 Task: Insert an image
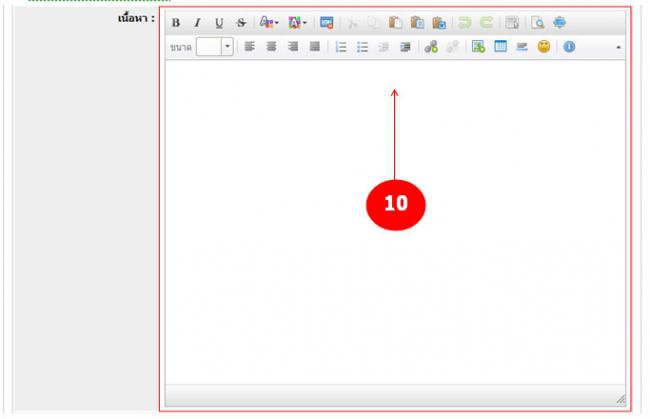pos(478,46)
